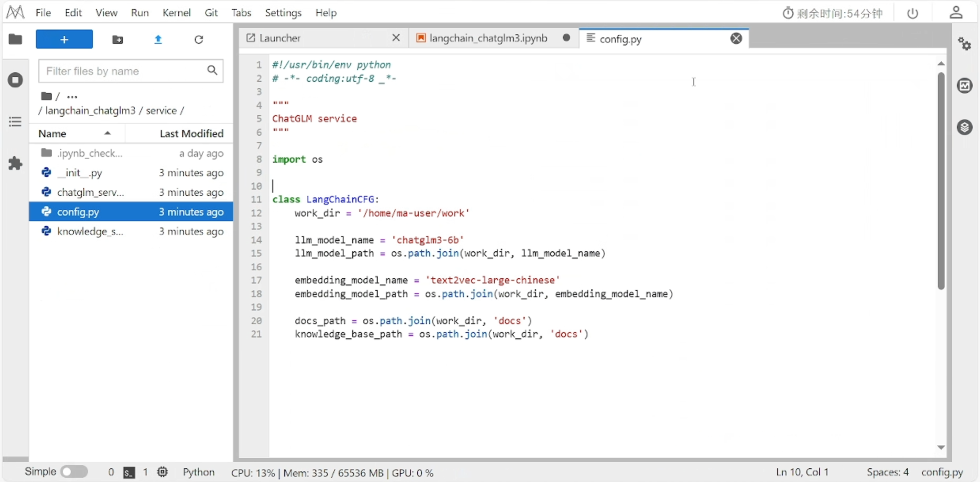Close the Launcher tab

pyautogui.click(x=396, y=38)
